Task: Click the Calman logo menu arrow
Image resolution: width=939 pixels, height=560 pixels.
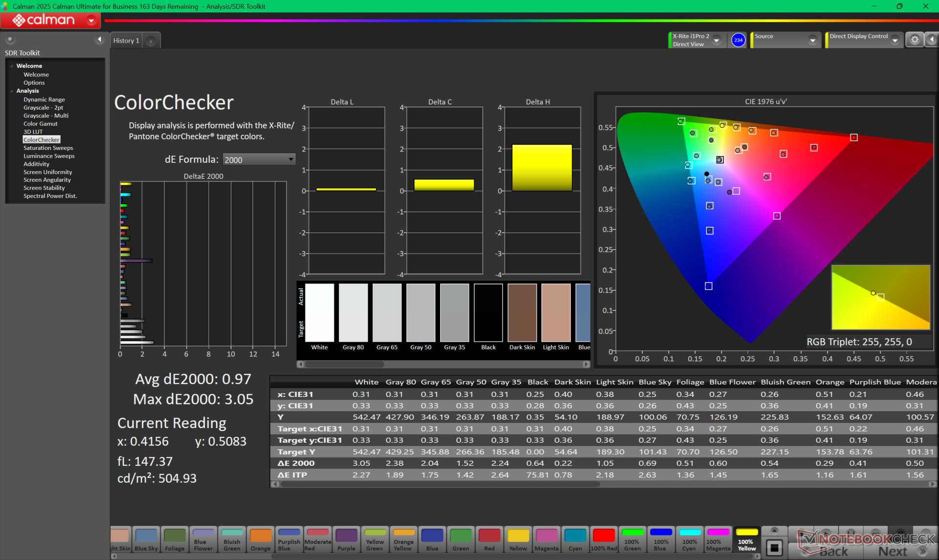Action: [91, 21]
